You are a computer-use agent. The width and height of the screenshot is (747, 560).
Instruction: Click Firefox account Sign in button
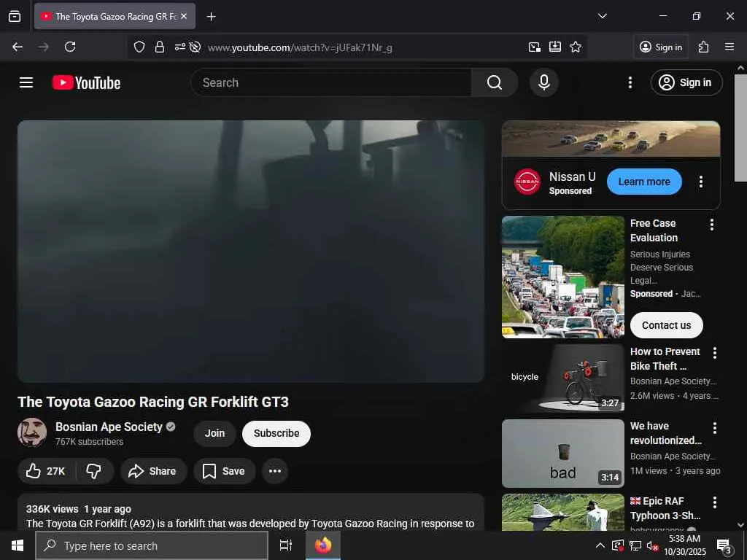661,47
